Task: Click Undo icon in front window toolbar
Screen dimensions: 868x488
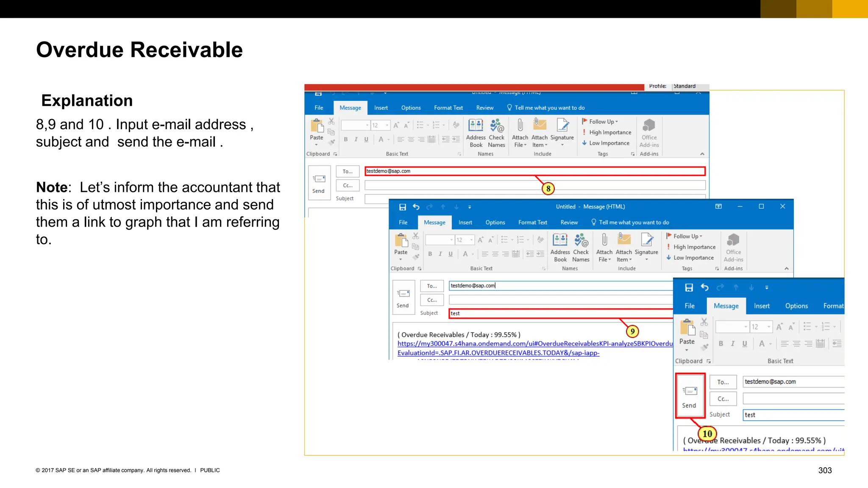Action: (704, 288)
